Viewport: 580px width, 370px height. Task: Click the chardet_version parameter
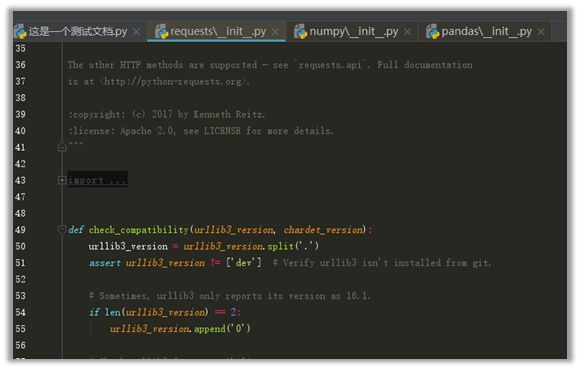323,230
